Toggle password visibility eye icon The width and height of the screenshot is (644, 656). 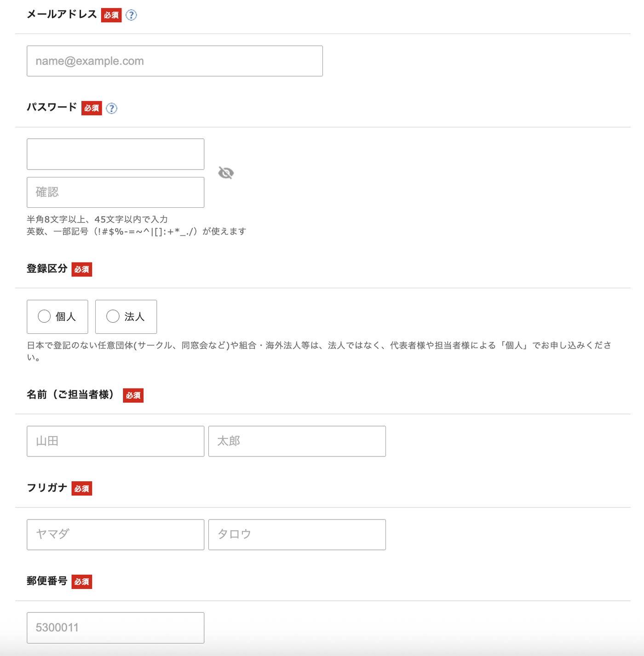(226, 173)
